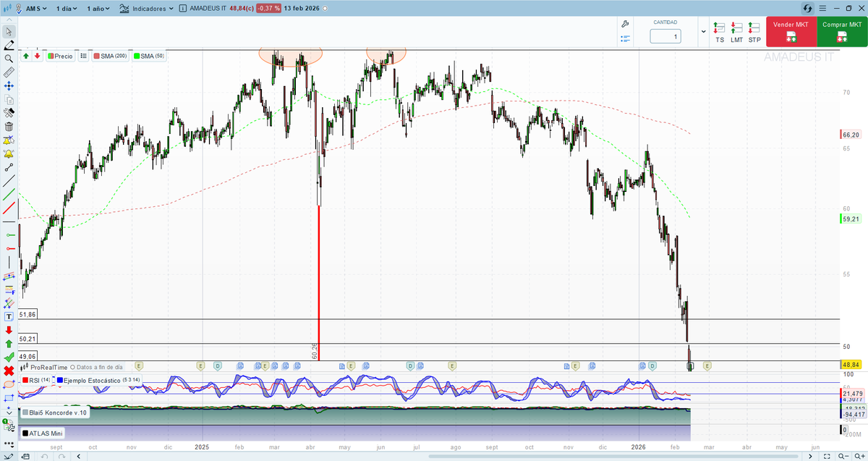The width and height of the screenshot is (868, 461).
Task: Select the rectangle drawing tool
Action: tap(9, 398)
